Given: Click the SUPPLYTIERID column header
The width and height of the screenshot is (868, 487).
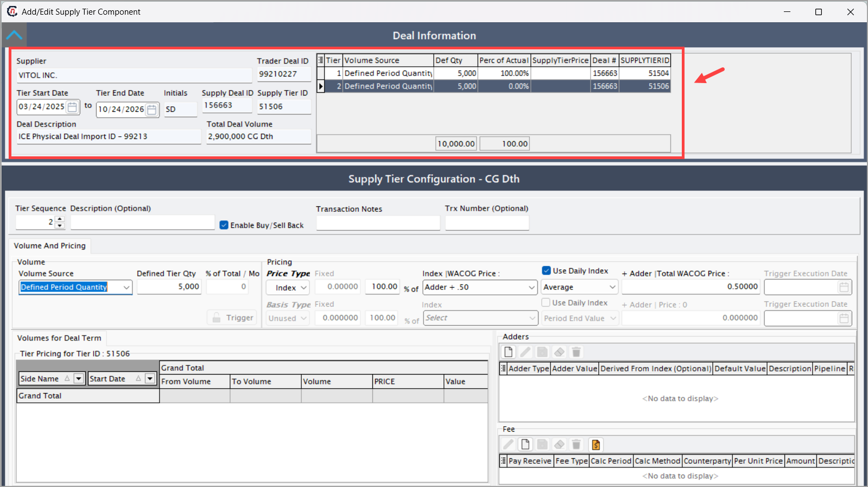Looking at the screenshot, I should click(x=645, y=60).
